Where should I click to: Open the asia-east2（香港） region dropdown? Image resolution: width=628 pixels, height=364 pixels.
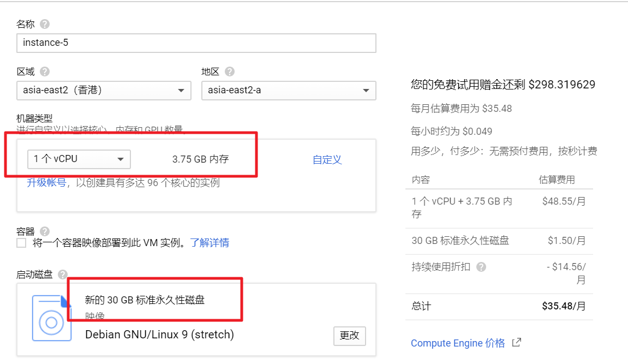(104, 90)
